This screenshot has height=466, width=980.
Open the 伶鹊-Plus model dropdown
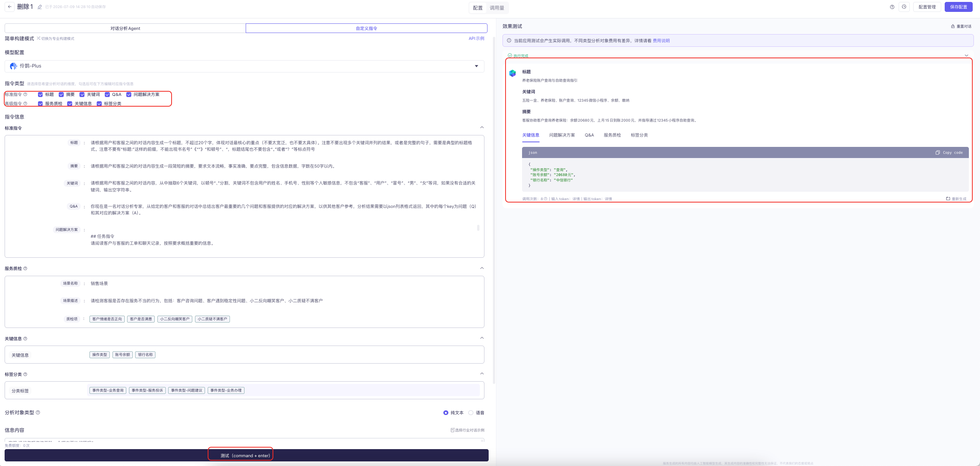pos(244,66)
